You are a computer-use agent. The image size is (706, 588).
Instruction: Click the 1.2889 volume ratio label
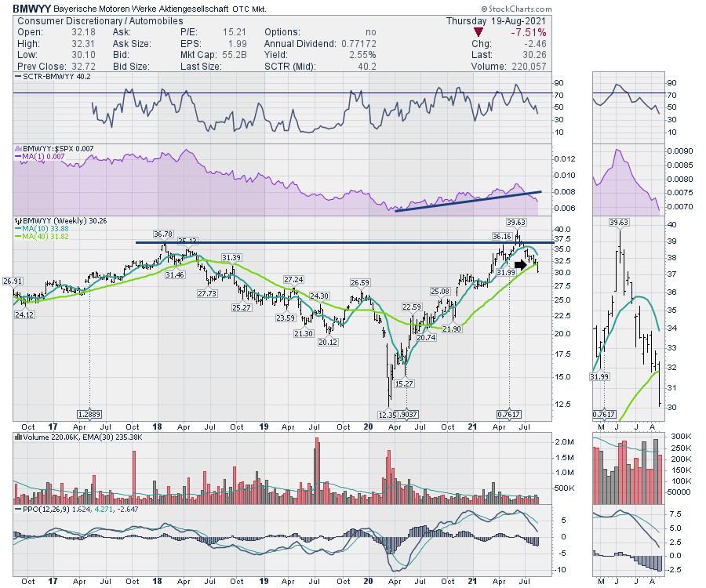coord(89,414)
